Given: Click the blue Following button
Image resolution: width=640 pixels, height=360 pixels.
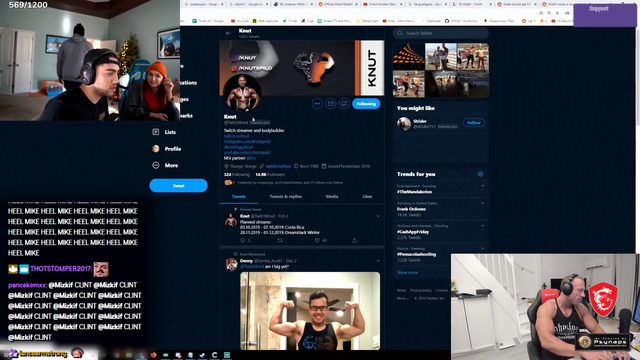Looking at the screenshot, I should [x=366, y=104].
